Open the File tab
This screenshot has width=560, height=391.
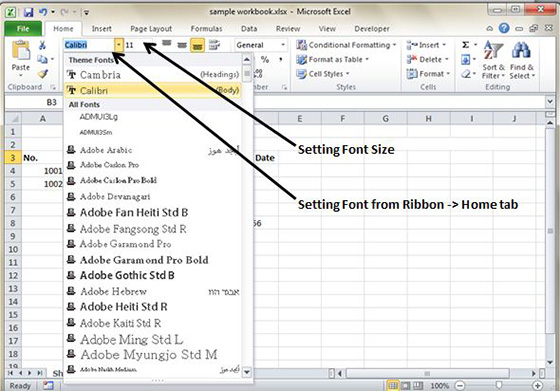point(23,29)
